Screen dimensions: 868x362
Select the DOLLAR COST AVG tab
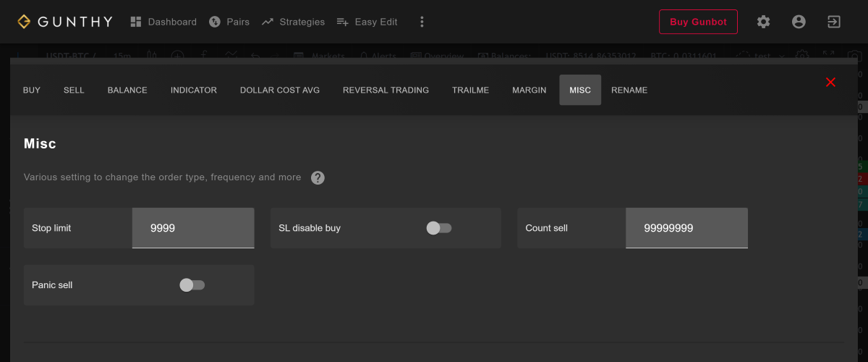coord(280,90)
